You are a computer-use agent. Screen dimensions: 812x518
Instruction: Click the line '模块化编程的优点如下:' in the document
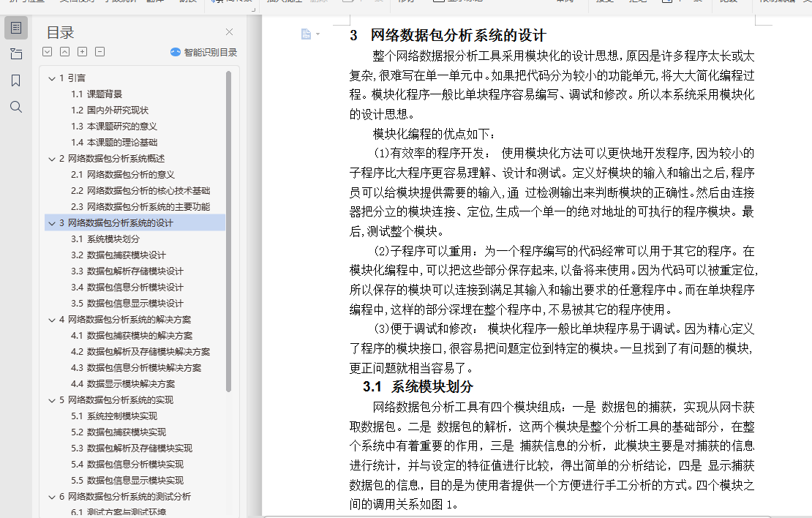coord(434,134)
